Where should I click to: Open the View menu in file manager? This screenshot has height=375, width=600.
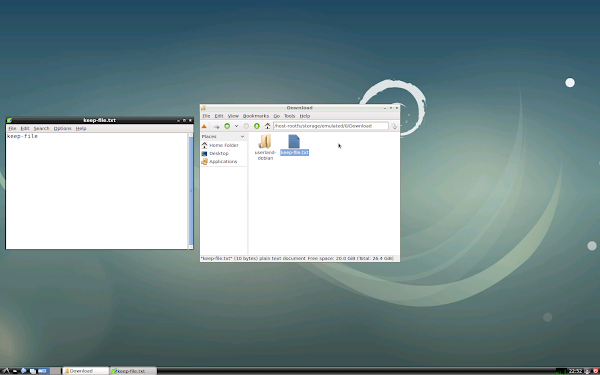pos(233,116)
